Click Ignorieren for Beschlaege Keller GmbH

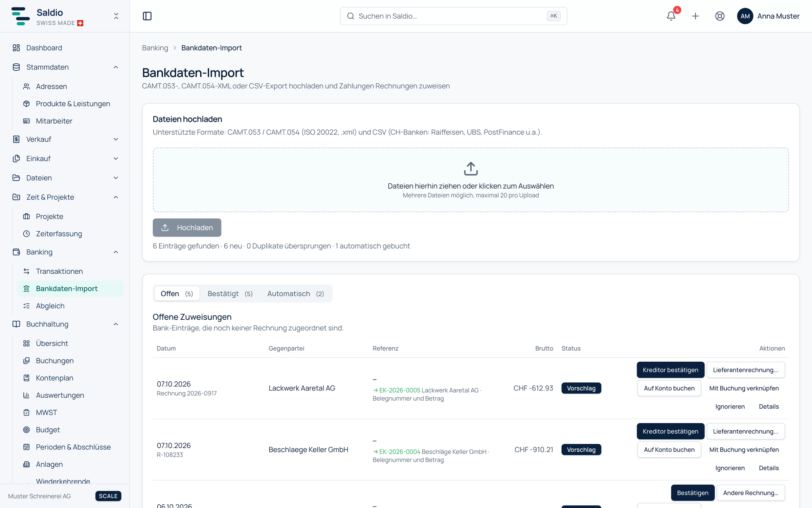pyautogui.click(x=730, y=468)
